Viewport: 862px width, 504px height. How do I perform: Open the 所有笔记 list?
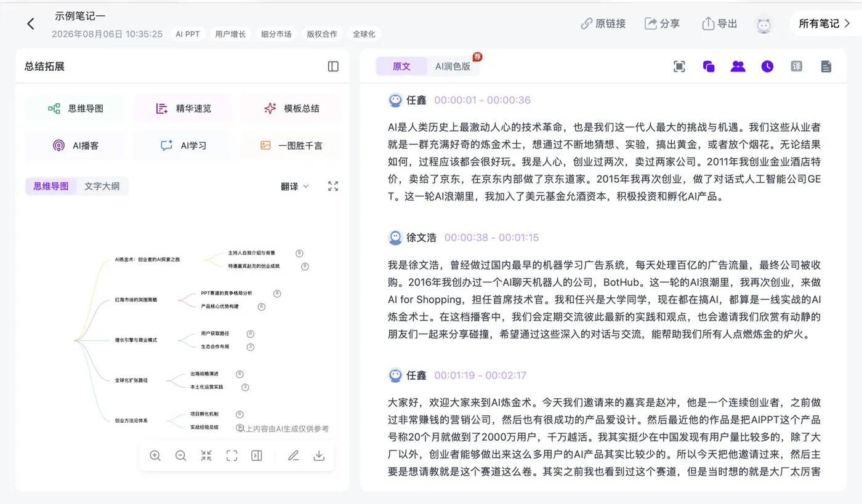tap(824, 24)
